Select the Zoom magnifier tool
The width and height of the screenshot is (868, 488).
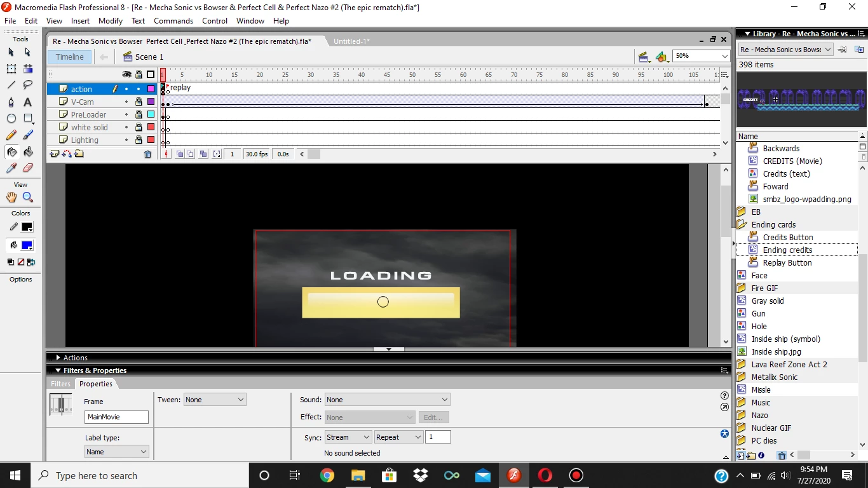tap(28, 198)
